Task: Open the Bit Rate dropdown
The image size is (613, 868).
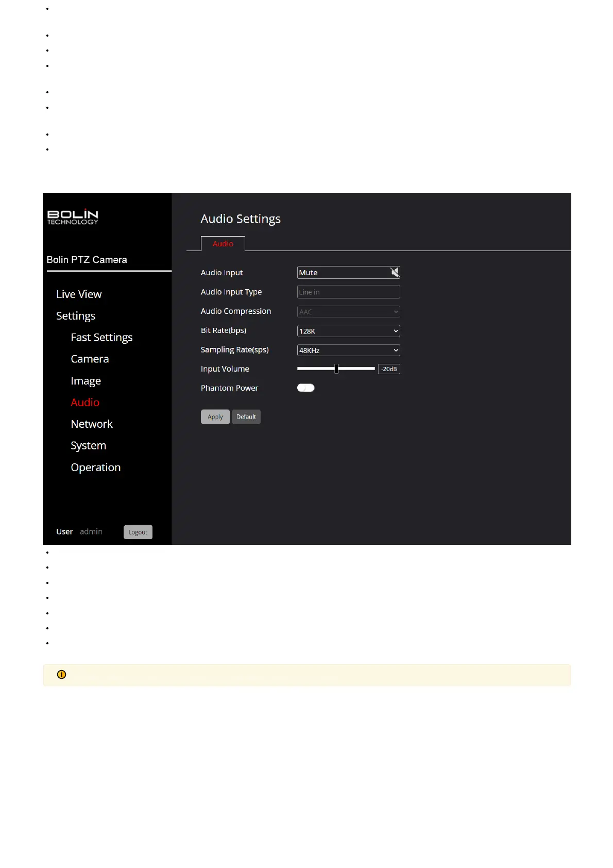Action: point(348,331)
